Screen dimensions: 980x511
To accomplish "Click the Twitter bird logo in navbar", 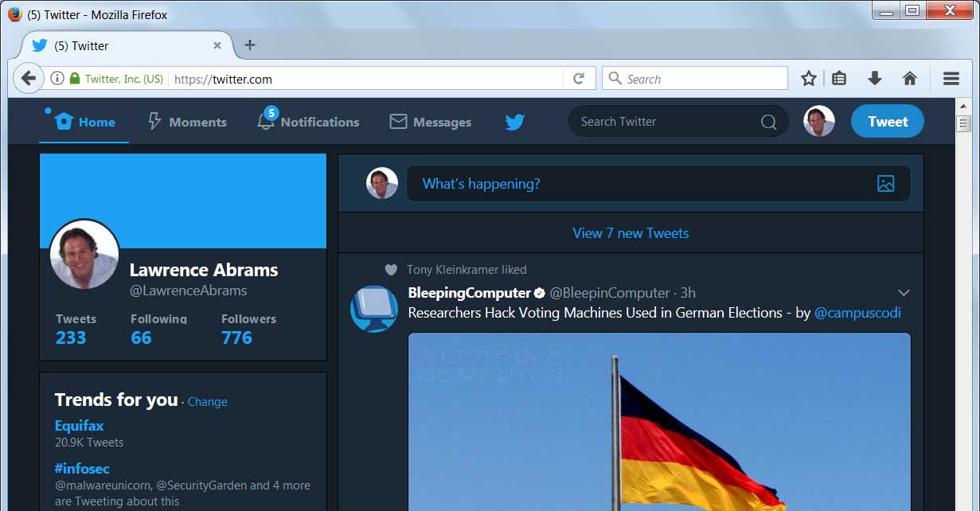I will 515,122.
